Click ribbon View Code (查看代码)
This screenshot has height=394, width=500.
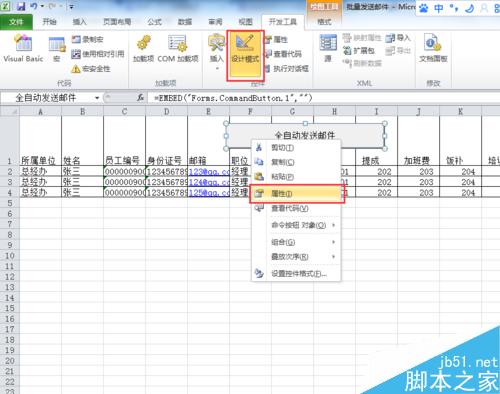pos(283,54)
